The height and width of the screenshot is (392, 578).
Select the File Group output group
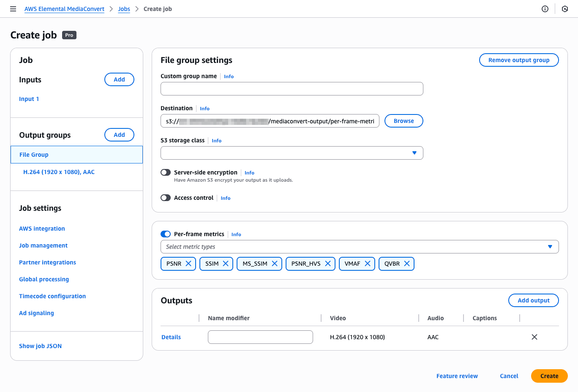coord(76,155)
